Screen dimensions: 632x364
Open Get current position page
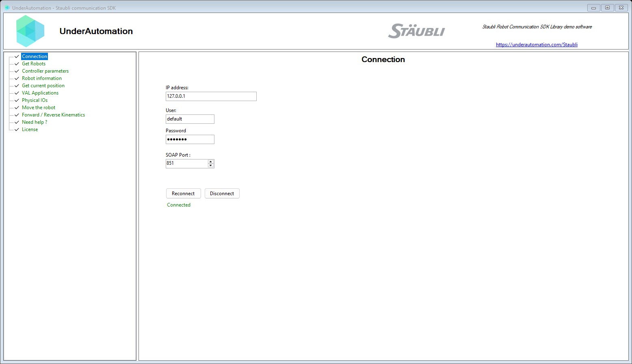click(x=43, y=85)
